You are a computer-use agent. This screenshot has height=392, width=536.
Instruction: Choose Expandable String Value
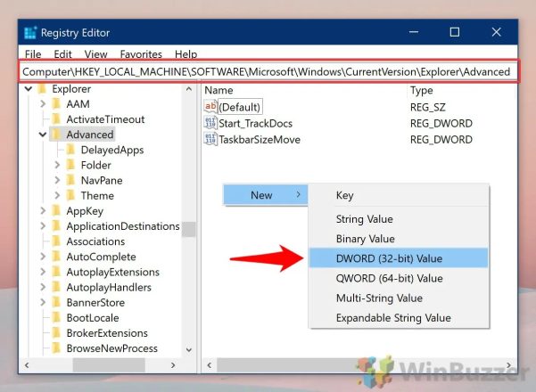[399, 317]
